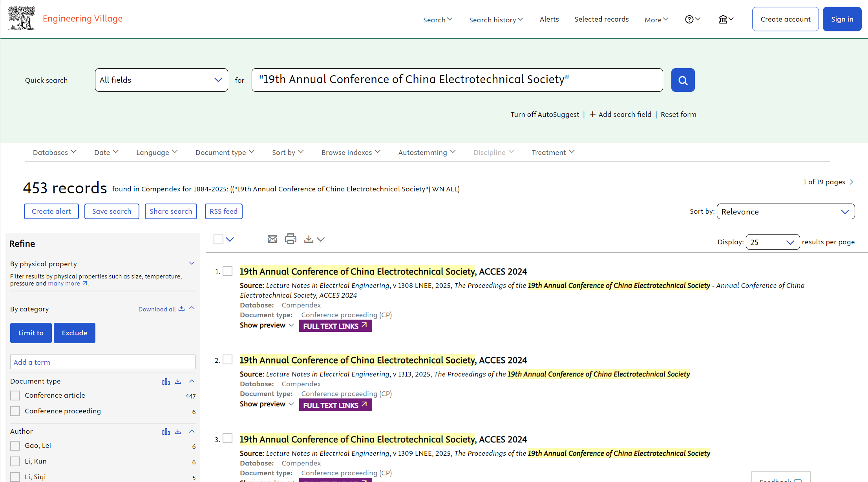This screenshot has height=482, width=868.
Task: Open the help question mark icon
Action: tap(689, 19)
